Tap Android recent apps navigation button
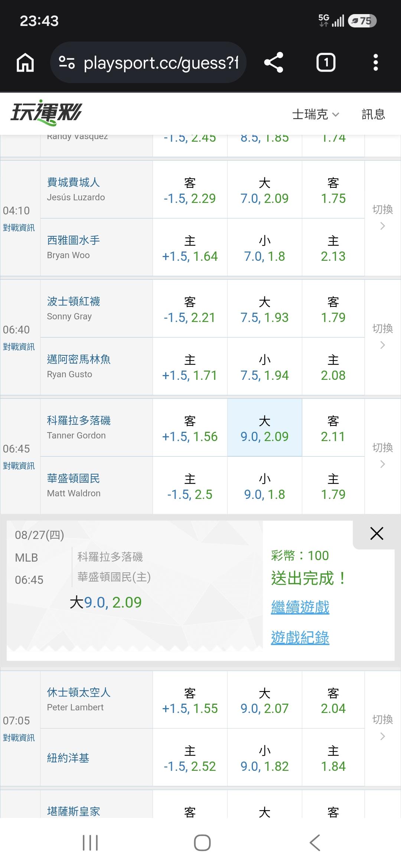The height and width of the screenshot is (868, 401). (90, 843)
